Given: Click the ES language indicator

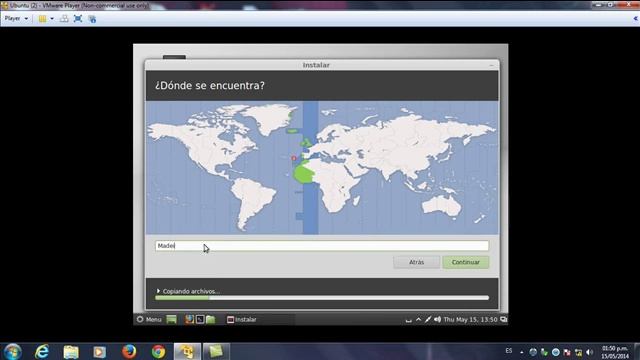Looking at the screenshot, I should point(509,351).
